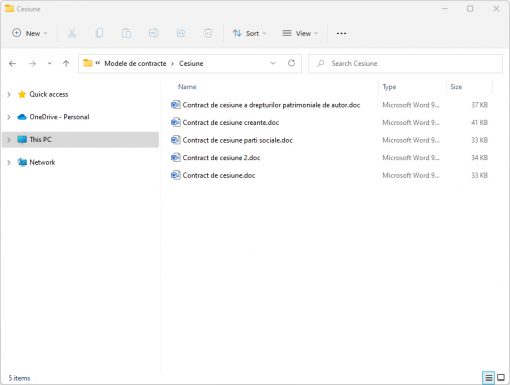Open the address bar history dropdown
The height and width of the screenshot is (385, 510).
273,63
